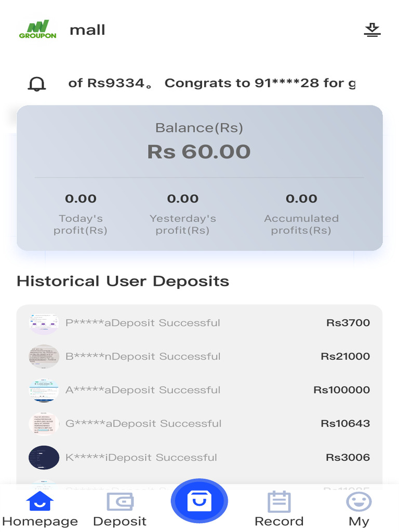Viewport: 399px width, 532px height.
Task: Click the Historical User Deposits heading
Action: pos(123,281)
